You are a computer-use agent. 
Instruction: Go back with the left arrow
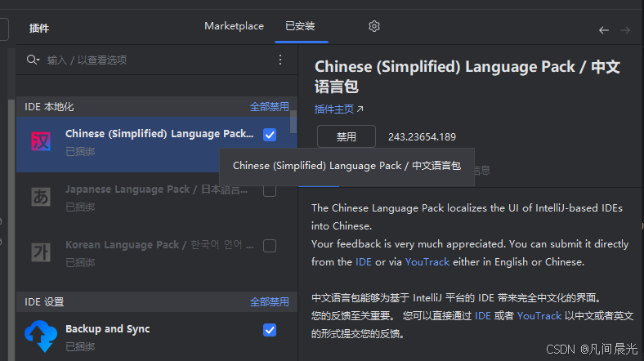(x=603, y=30)
